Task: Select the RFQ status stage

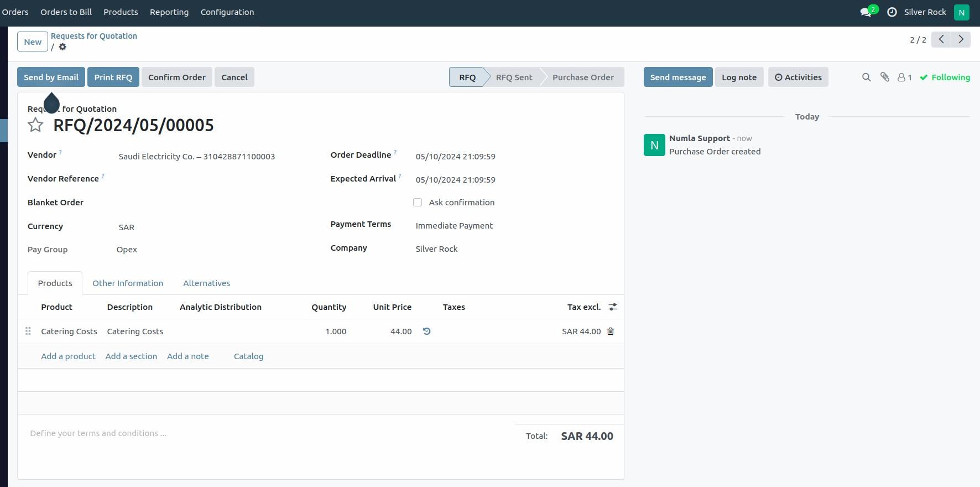Action: click(x=467, y=77)
